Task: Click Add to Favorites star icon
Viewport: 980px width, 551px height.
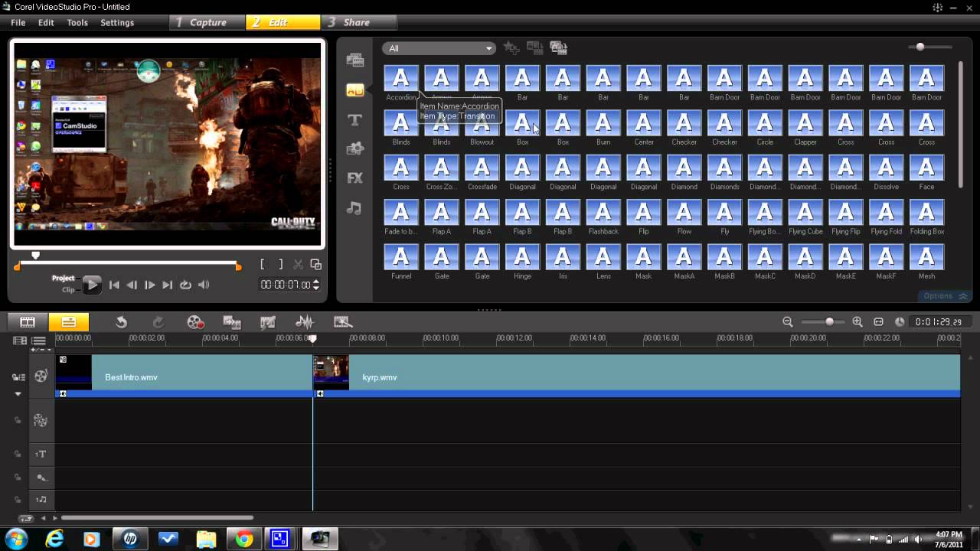Action: click(511, 48)
